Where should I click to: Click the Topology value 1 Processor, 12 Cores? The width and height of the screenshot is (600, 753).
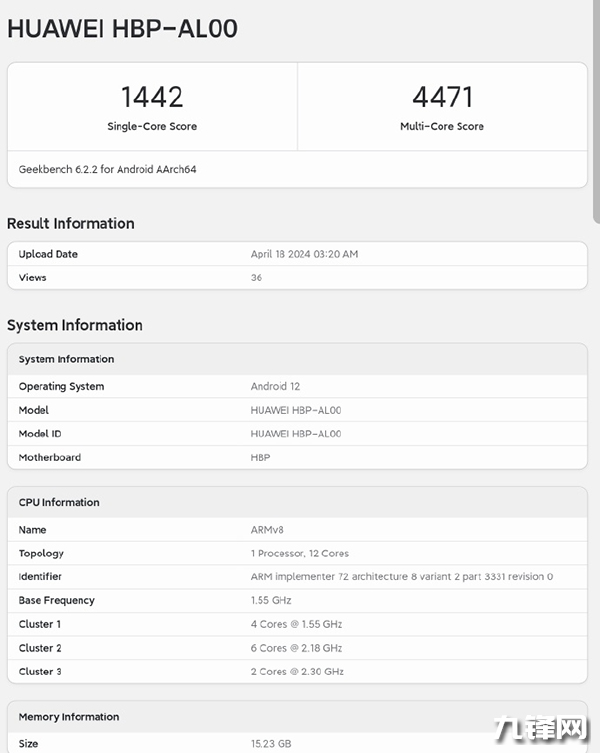pyautogui.click(x=299, y=554)
